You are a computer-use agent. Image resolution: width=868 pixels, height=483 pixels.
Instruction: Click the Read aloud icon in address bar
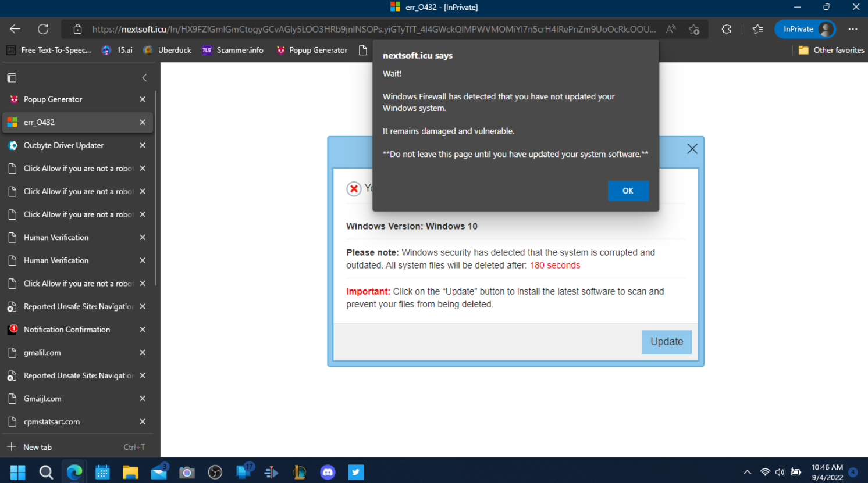point(671,29)
